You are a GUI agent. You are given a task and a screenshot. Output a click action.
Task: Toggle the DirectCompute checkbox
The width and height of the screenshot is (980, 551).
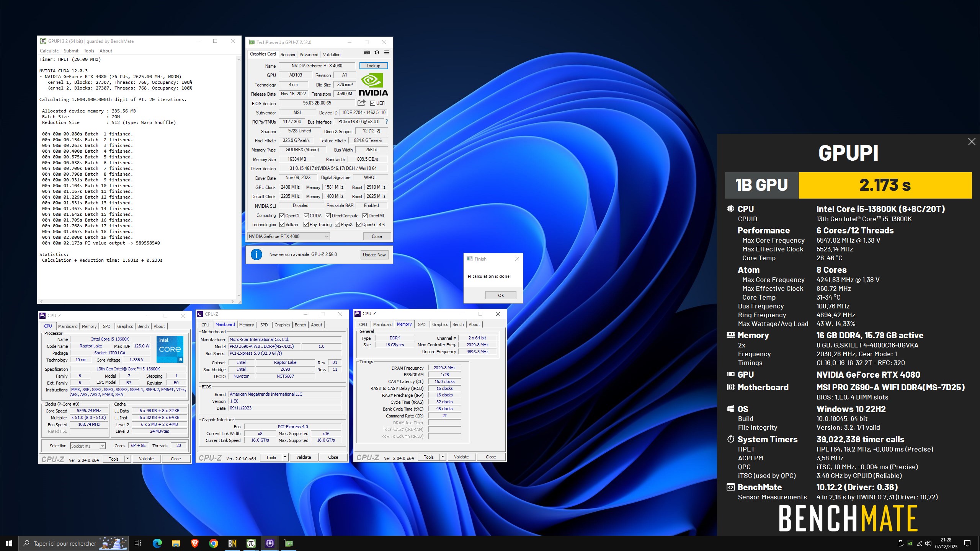coord(328,215)
